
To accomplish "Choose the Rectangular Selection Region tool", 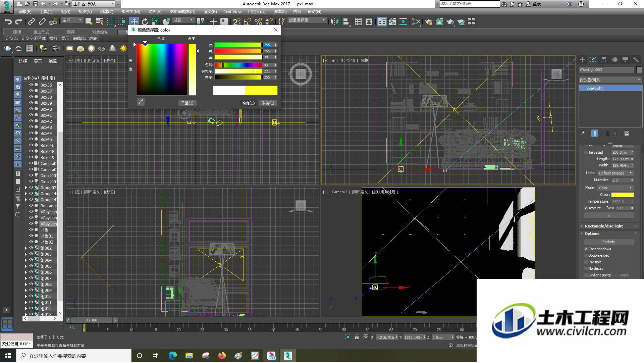I will pos(110,21).
